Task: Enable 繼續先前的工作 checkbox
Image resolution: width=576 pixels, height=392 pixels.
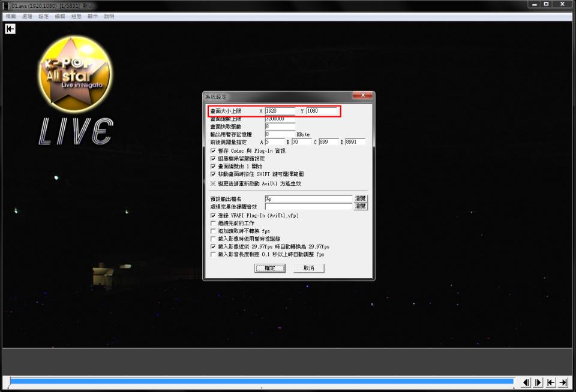Action: pos(213,223)
